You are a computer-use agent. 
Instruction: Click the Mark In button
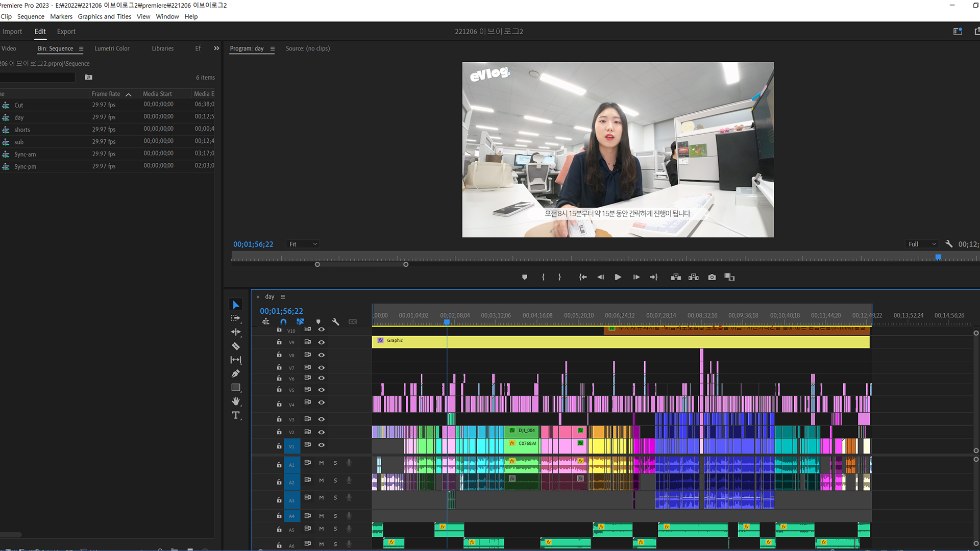tap(543, 277)
